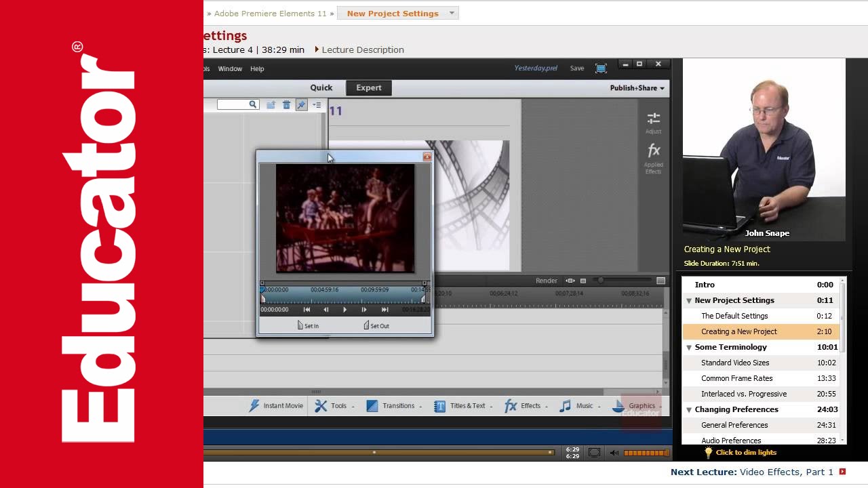Image resolution: width=868 pixels, height=488 pixels.
Task: Jump to Common Frame Rates slide
Action: (x=760, y=378)
